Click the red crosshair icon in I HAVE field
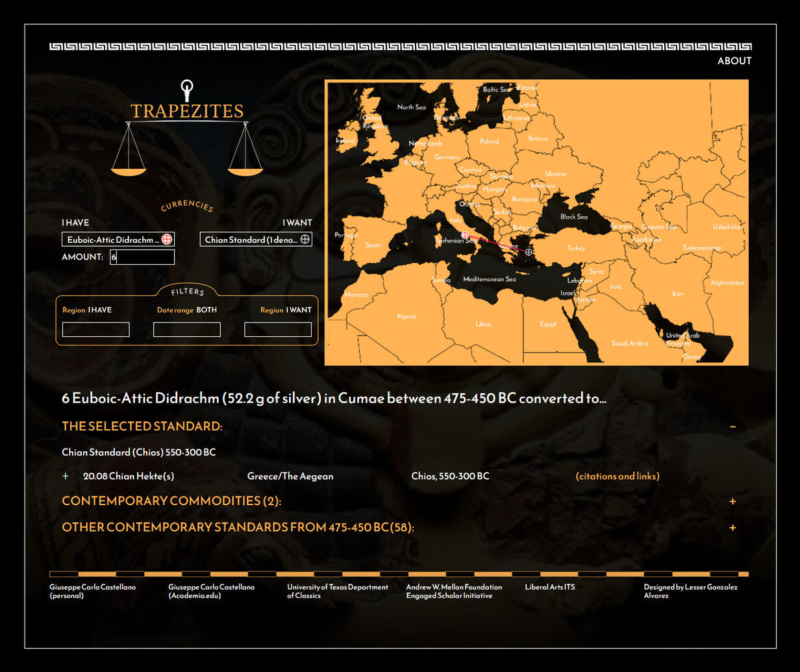The width and height of the screenshot is (800, 672). (x=167, y=240)
